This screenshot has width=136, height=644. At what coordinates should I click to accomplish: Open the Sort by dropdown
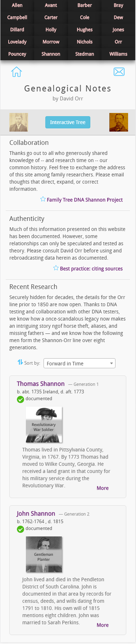80,363
